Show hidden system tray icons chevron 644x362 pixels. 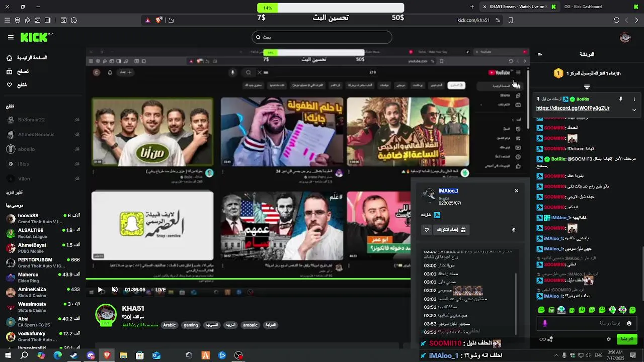click(x=556, y=355)
